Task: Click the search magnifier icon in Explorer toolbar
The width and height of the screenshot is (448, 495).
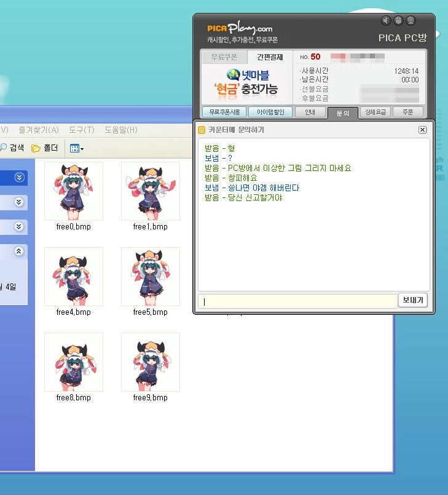Action: coord(4,147)
